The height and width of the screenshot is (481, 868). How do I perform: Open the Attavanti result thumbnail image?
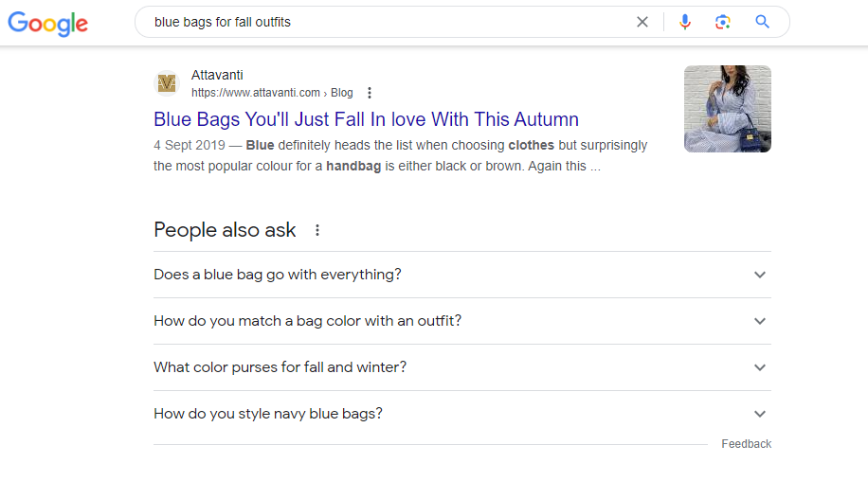point(728,109)
